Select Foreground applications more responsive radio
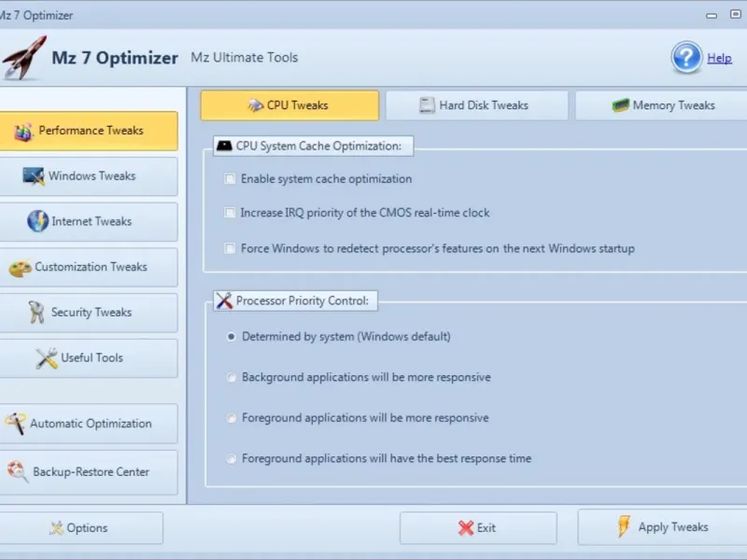Screen dimensions: 747x560 point(231,418)
